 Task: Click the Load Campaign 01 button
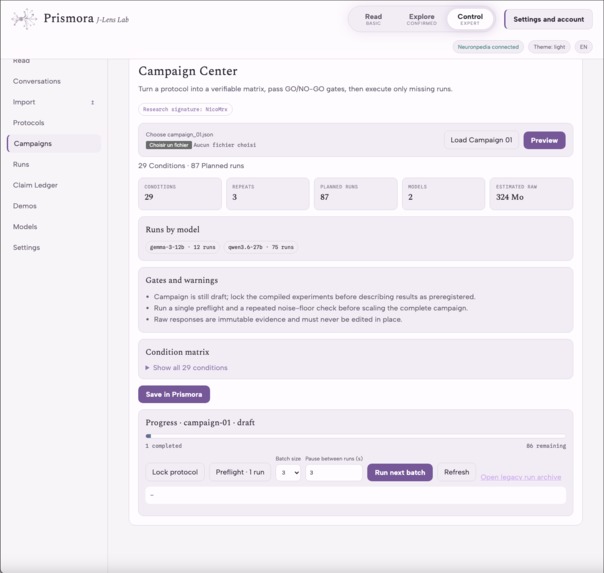(x=481, y=140)
